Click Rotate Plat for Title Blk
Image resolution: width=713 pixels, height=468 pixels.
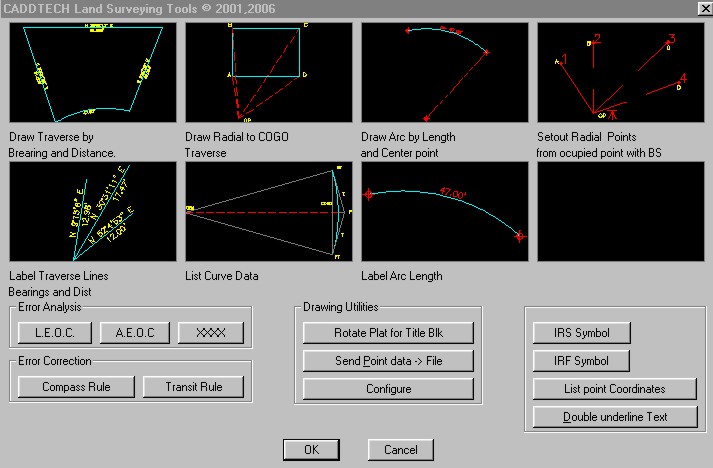(388, 333)
